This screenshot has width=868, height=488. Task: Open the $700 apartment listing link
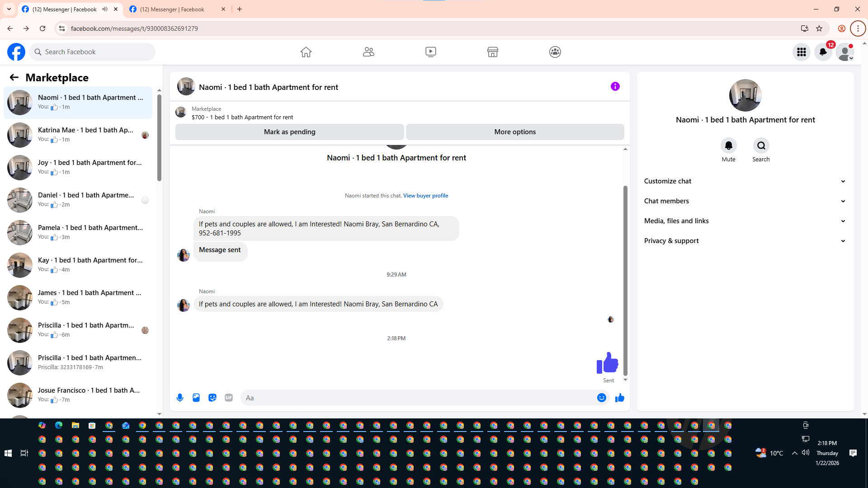(242, 117)
